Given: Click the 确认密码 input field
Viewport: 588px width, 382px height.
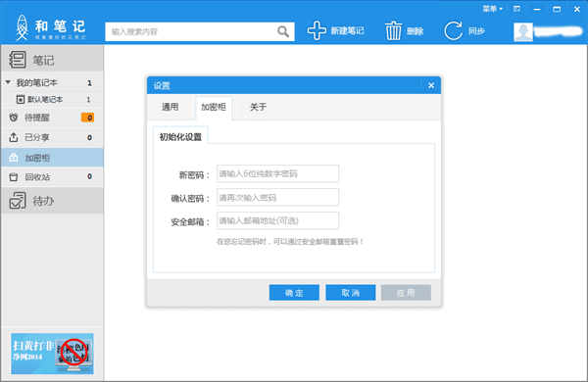Looking at the screenshot, I should click(x=278, y=198).
